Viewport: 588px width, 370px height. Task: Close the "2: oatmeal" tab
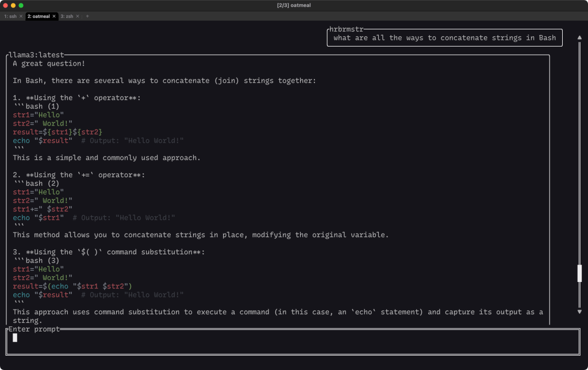[54, 16]
